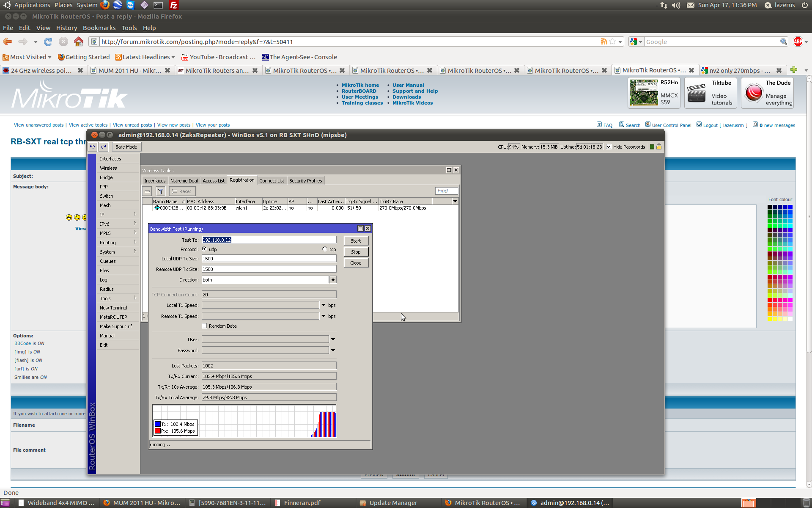
Task: Click the padlock icon beside Hide Passwords
Action: 659,147
